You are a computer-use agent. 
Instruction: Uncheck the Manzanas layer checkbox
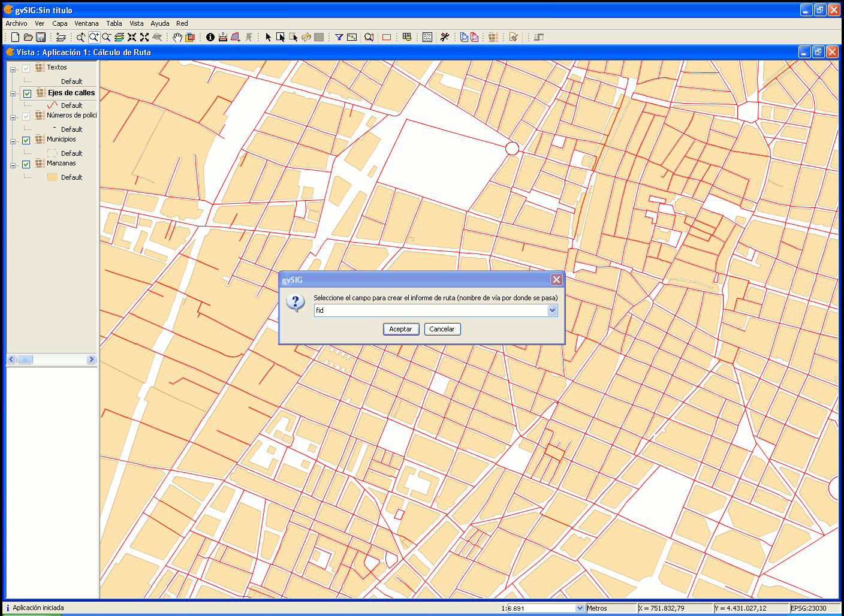pos(26,164)
